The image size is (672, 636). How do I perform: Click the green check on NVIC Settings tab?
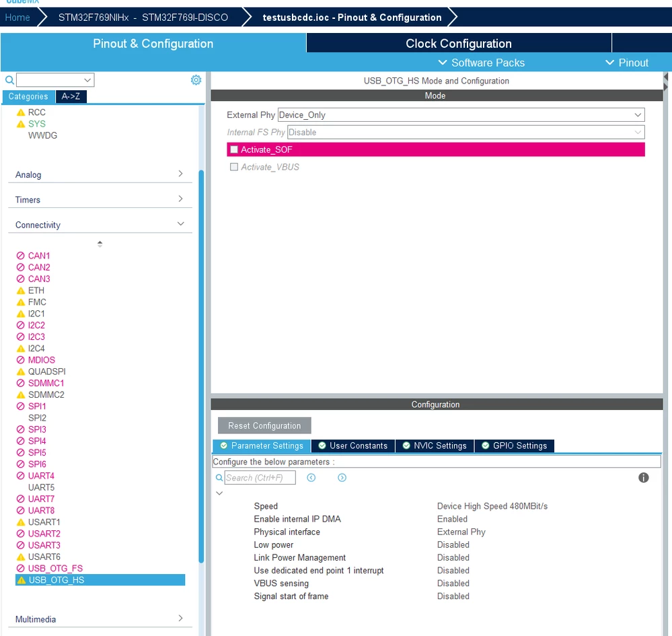[406, 445]
